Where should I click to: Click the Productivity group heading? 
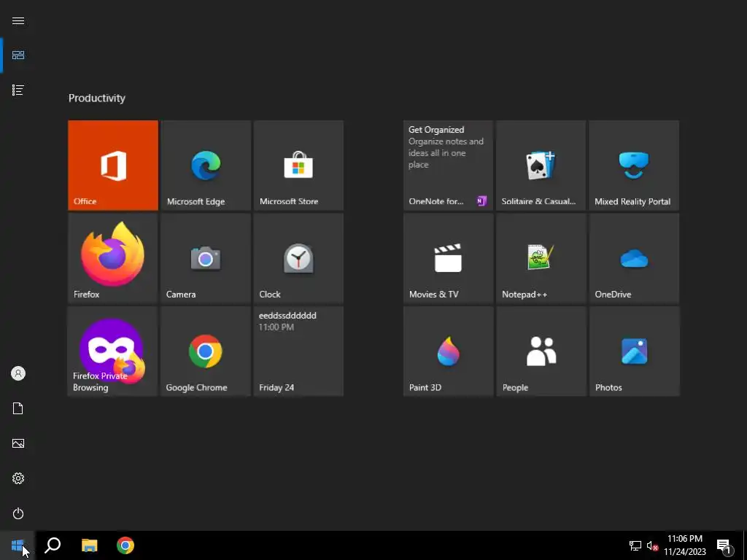97,98
